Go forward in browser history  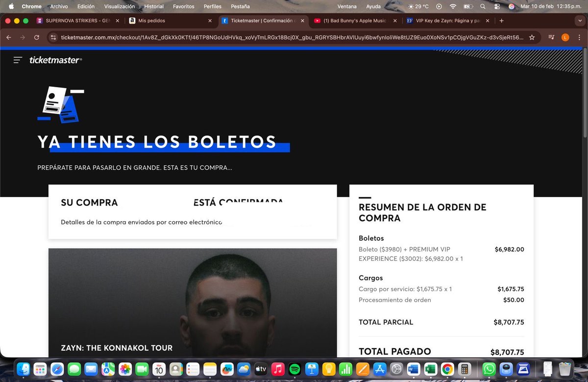click(x=23, y=37)
